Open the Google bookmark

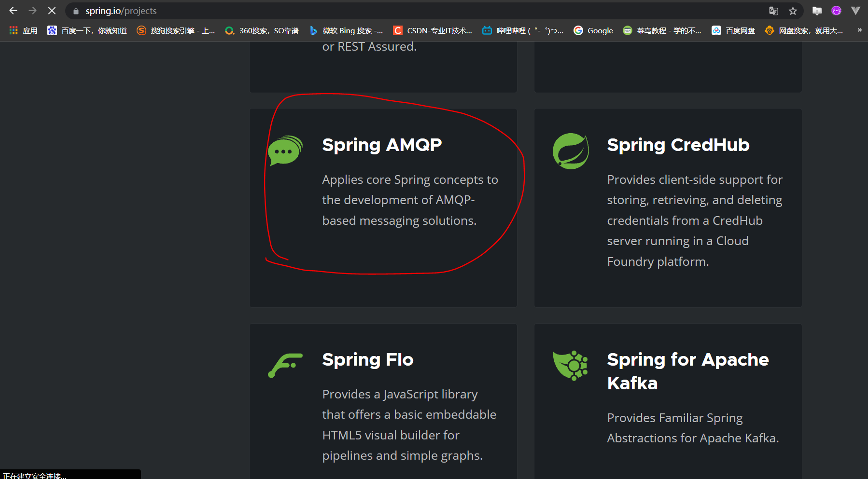click(593, 30)
